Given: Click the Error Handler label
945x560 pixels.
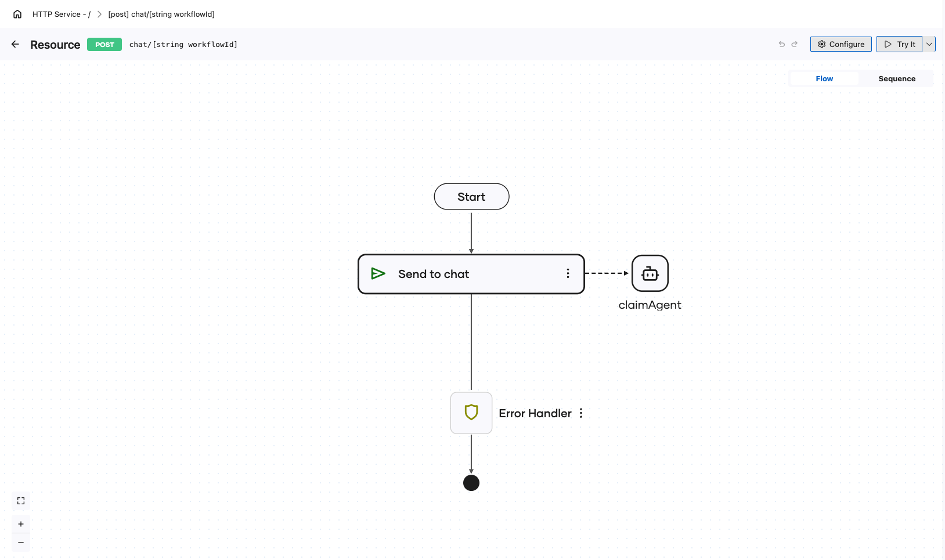Looking at the screenshot, I should tap(535, 413).
